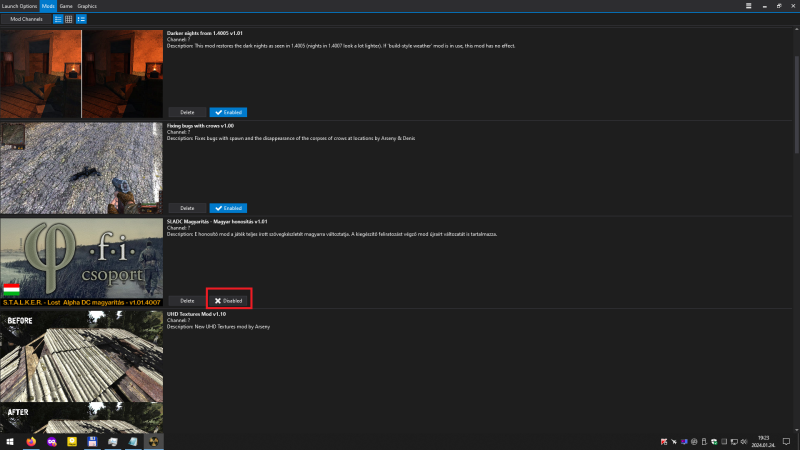Disable the Fixing bugs with crows mod
This screenshot has width=800, height=450.
pos(228,208)
